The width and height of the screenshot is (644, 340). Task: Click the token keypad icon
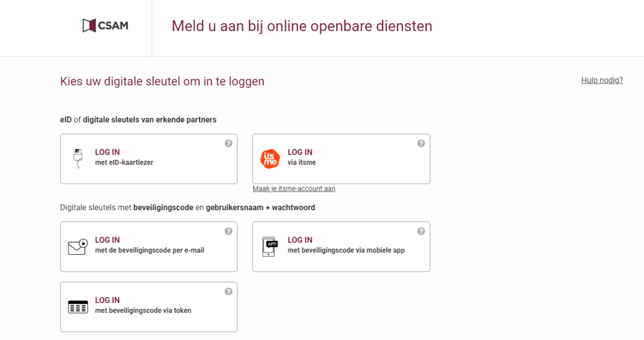click(x=78, y=307)
